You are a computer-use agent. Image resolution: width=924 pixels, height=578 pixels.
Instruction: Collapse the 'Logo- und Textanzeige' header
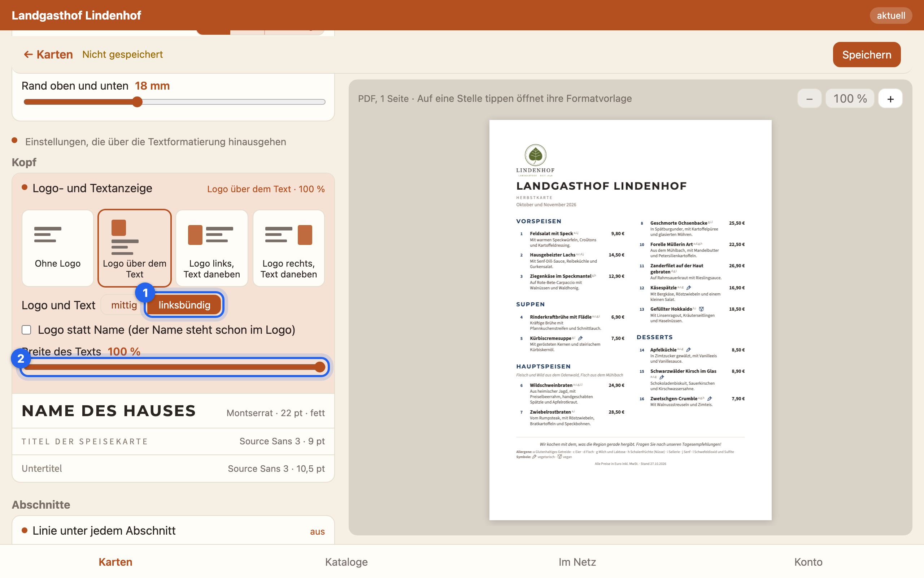[173, 189]
